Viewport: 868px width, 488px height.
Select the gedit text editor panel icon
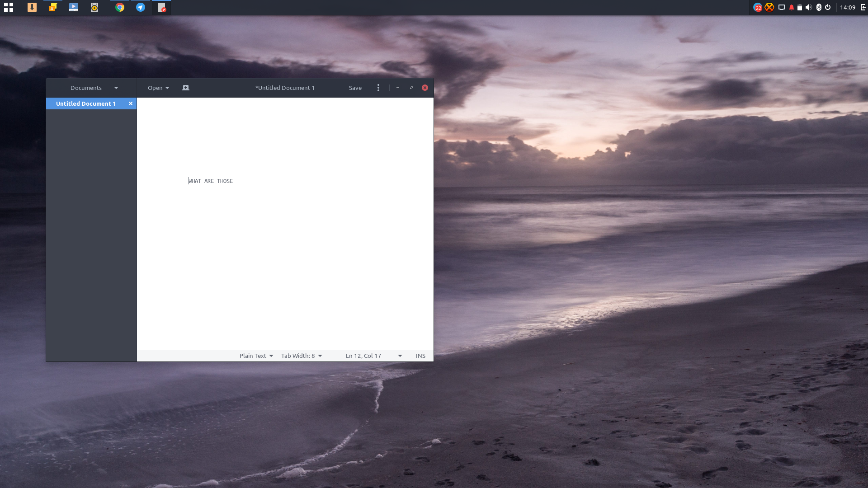click(x=161, y=7)
